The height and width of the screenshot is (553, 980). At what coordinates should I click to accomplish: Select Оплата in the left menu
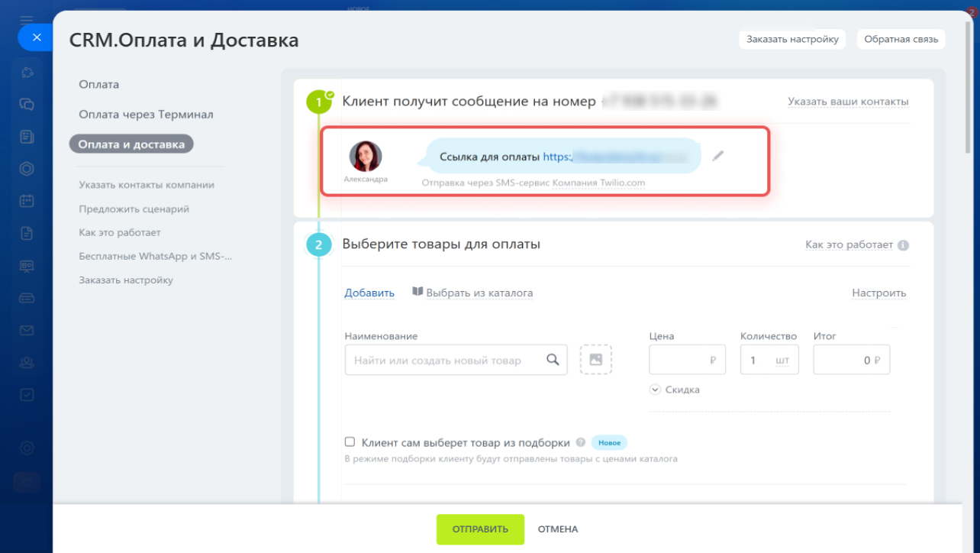[x=98, y=84]
